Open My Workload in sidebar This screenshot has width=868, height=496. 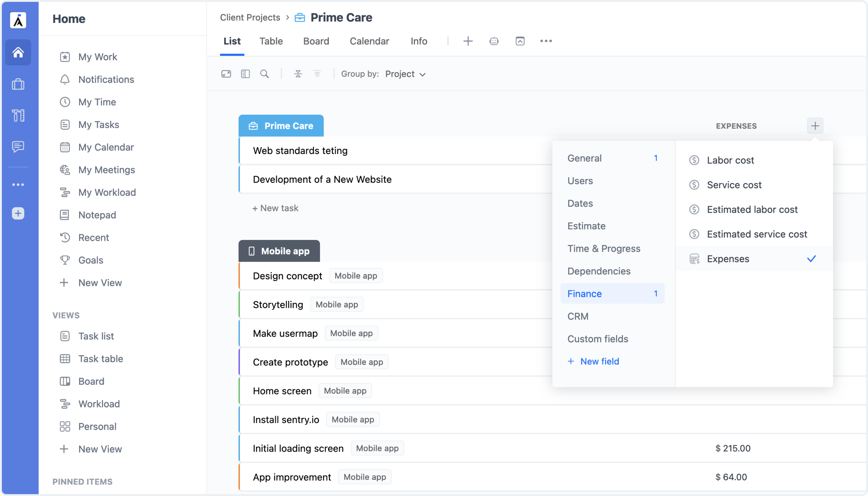tap(107, 193)
